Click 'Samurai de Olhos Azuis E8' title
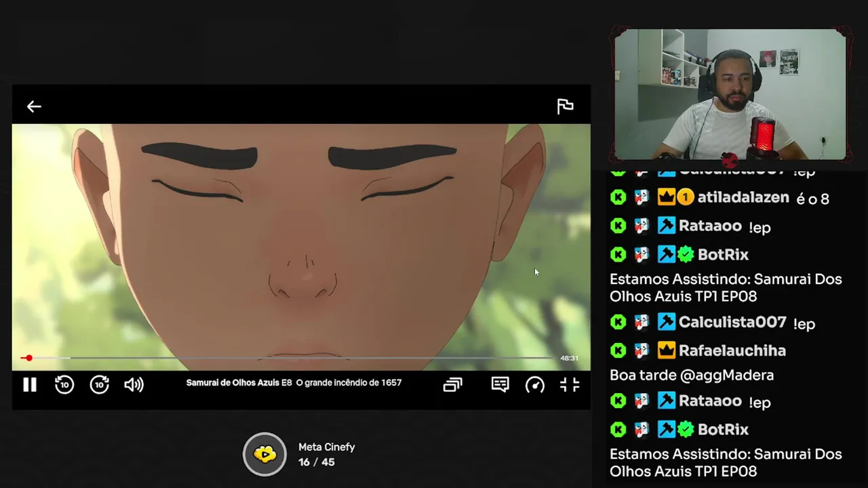868x488 pixels. (x=239, y=382)
